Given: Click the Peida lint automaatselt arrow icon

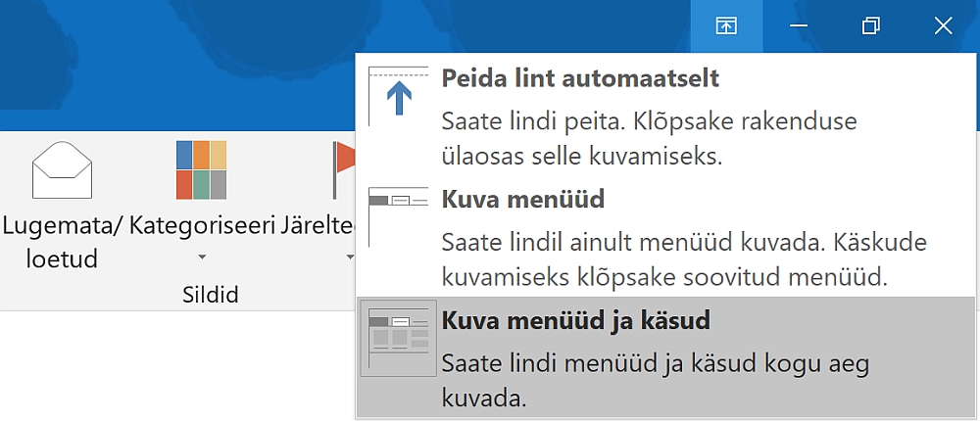Looking at the screenshot, I should coord(399,96).
